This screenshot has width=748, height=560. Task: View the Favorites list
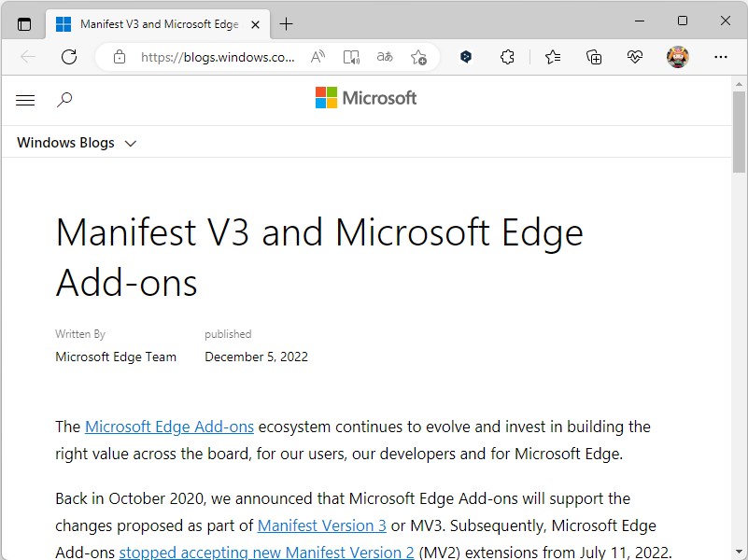click(x=552, y=57)
